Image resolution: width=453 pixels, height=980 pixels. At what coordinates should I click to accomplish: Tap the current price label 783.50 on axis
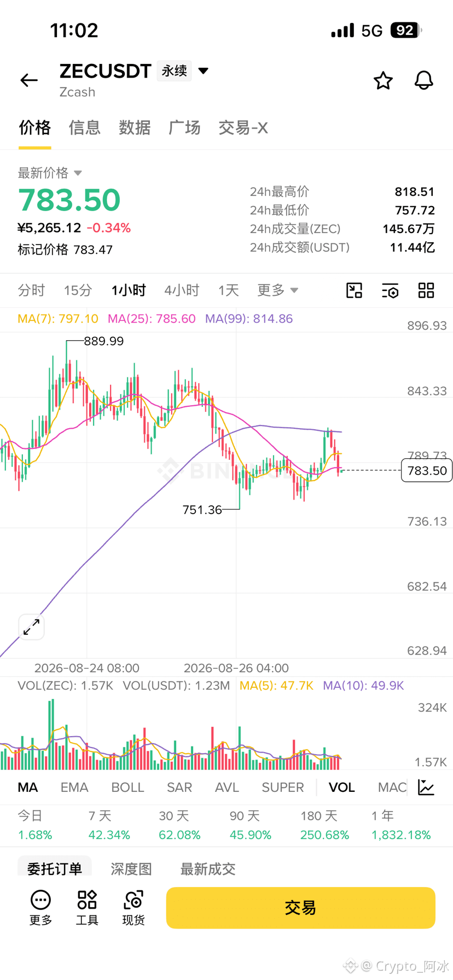click(427, 471)
